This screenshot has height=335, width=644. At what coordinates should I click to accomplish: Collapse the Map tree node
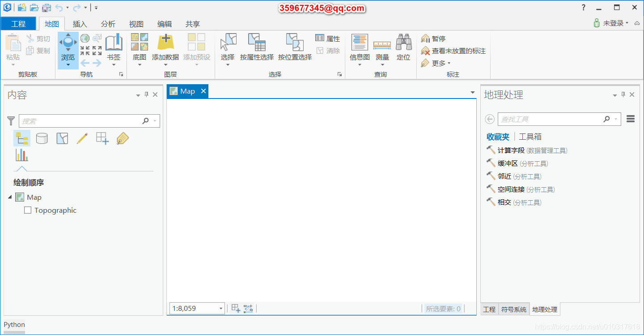point(10,197)
